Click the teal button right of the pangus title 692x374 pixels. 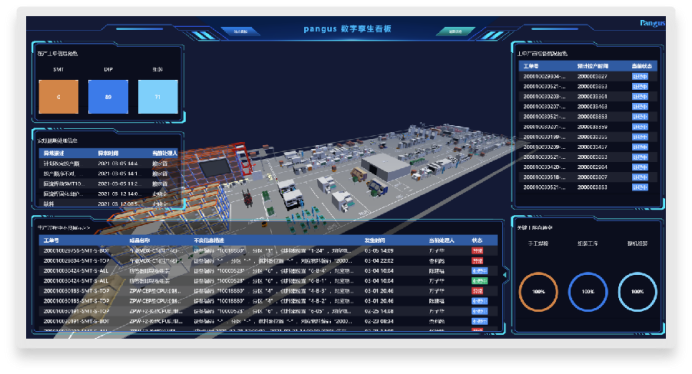pos(455,31)
